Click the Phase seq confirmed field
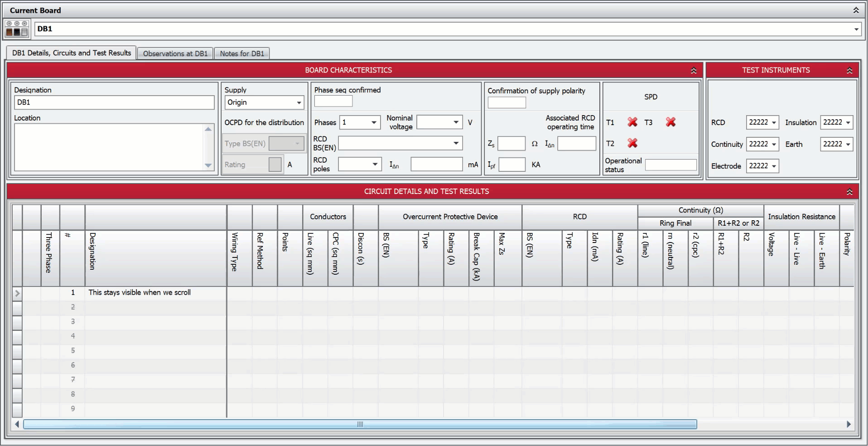This screenshot has width=868, height=446. (x=333, y=101)
